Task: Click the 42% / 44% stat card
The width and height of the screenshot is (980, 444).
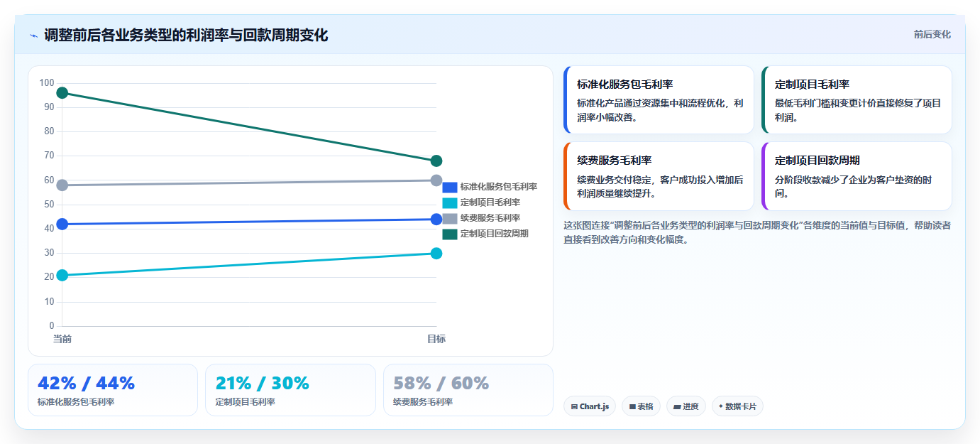Action: tap(113, 390)
